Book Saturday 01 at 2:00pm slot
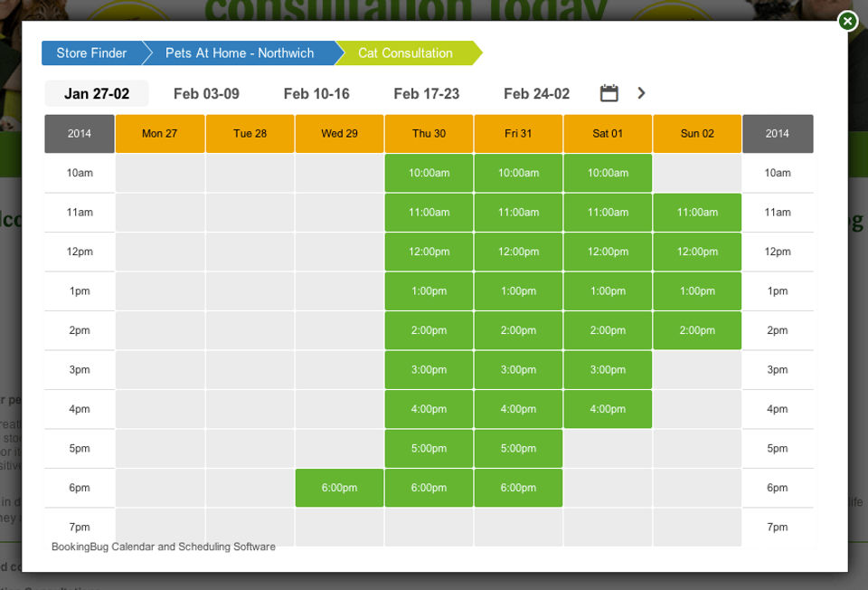868x590 pixels. pos(608,330)
